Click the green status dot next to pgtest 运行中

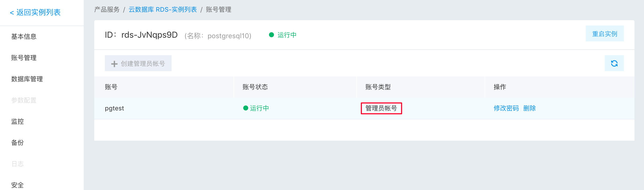coord(245,108)
